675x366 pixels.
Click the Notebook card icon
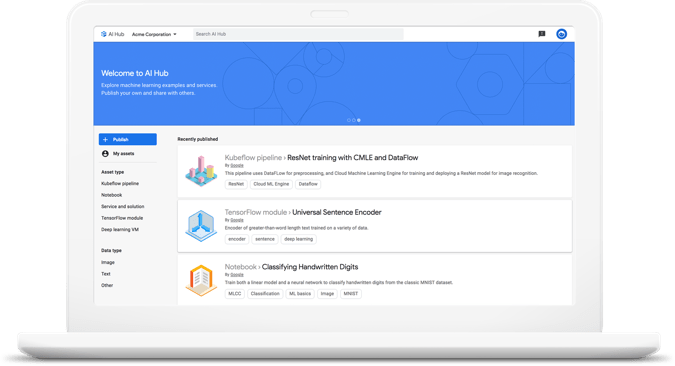point(201,280)
